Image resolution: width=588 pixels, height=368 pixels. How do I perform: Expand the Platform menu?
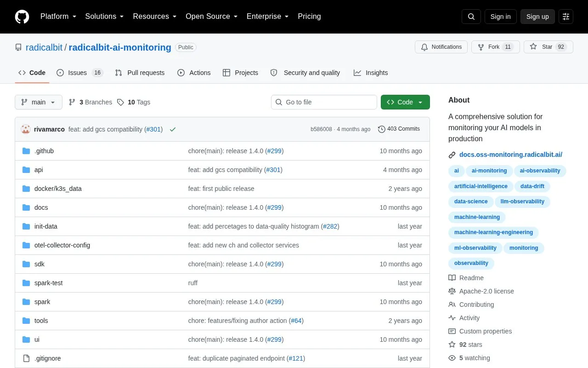pos(58,17)
